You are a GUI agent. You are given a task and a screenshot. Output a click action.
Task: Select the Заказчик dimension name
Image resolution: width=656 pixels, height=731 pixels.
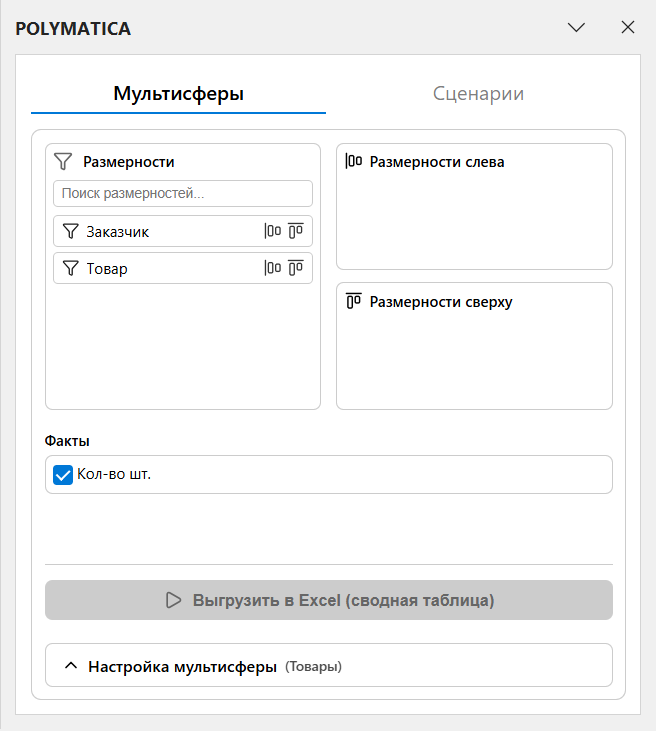pyautogui.click(x=118, y=232)
